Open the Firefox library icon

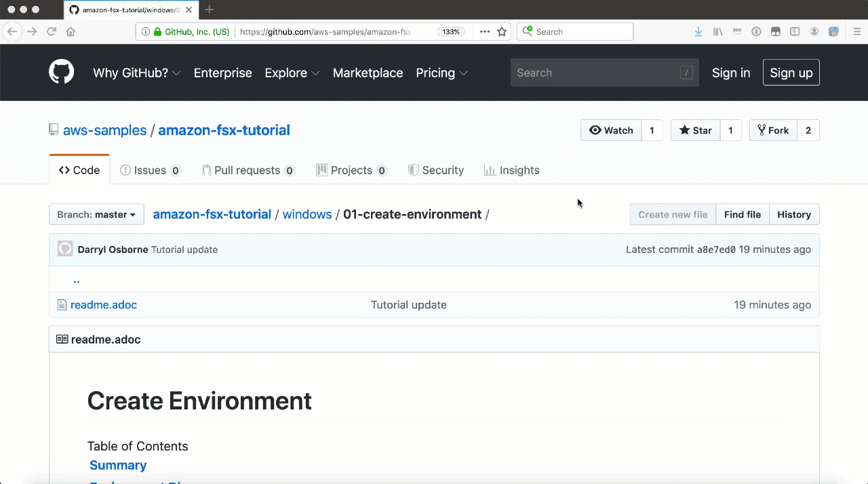[717, 32]
